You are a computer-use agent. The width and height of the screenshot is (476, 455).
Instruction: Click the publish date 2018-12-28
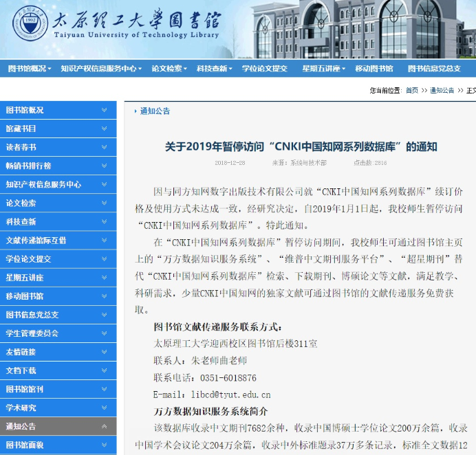tap(230, 163)
